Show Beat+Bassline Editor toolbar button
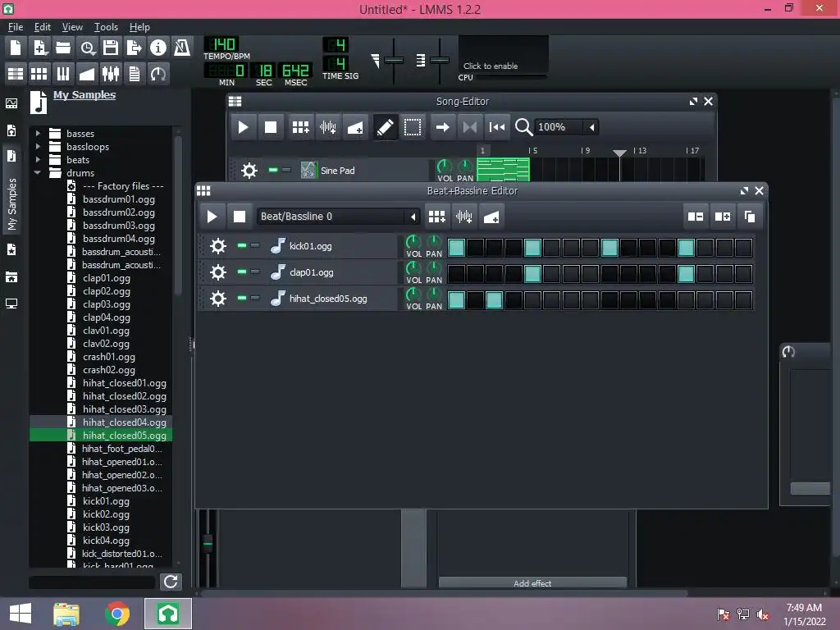 39,73
